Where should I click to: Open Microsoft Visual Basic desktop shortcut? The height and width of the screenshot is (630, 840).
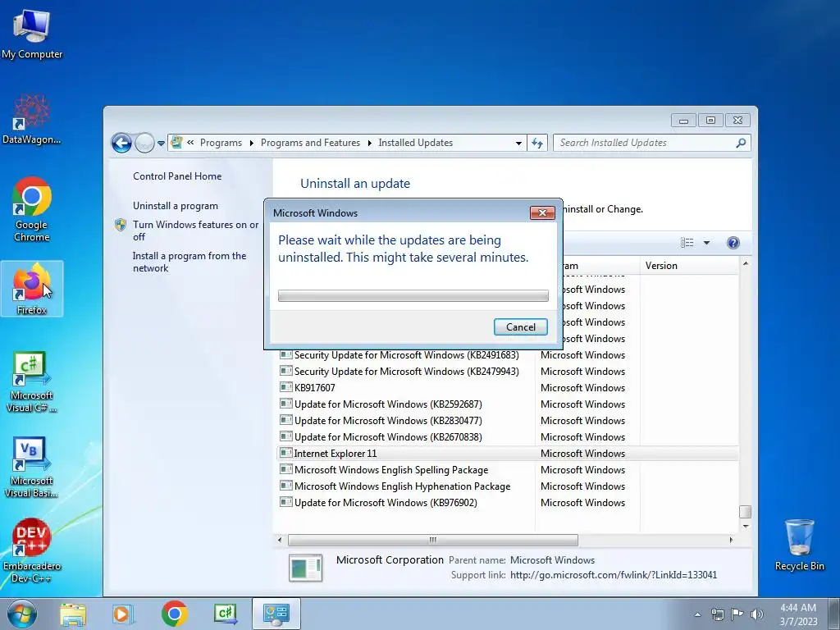click(x=32, y=467)
